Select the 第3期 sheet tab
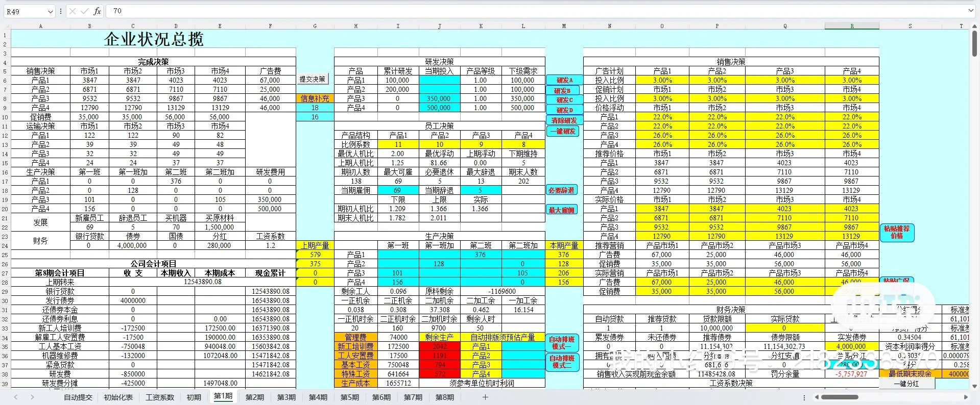980x405 pixels. [286, 397]
